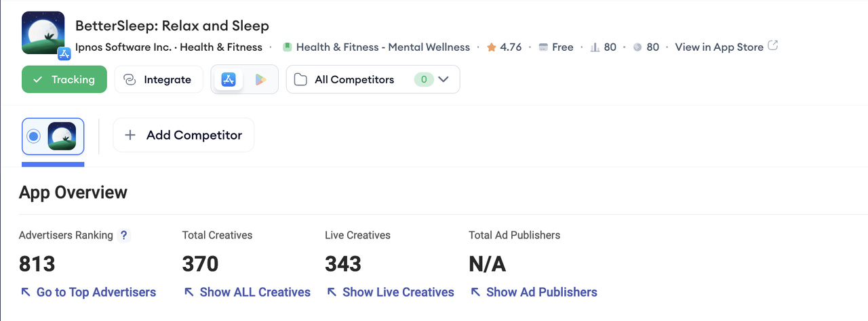Click the Health & Fitness category icon
Image resolution: width=868 pixels, height=321 pixels.
[288, 47]
